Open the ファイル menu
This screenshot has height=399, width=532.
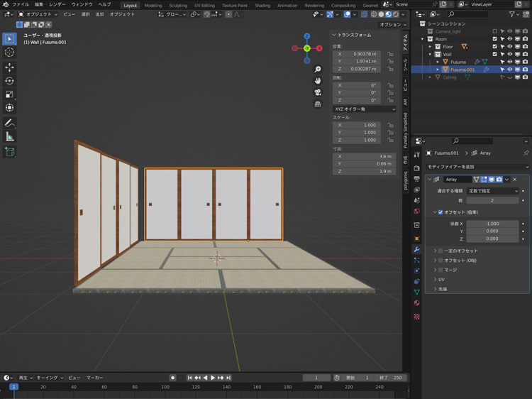coord(21,4)
